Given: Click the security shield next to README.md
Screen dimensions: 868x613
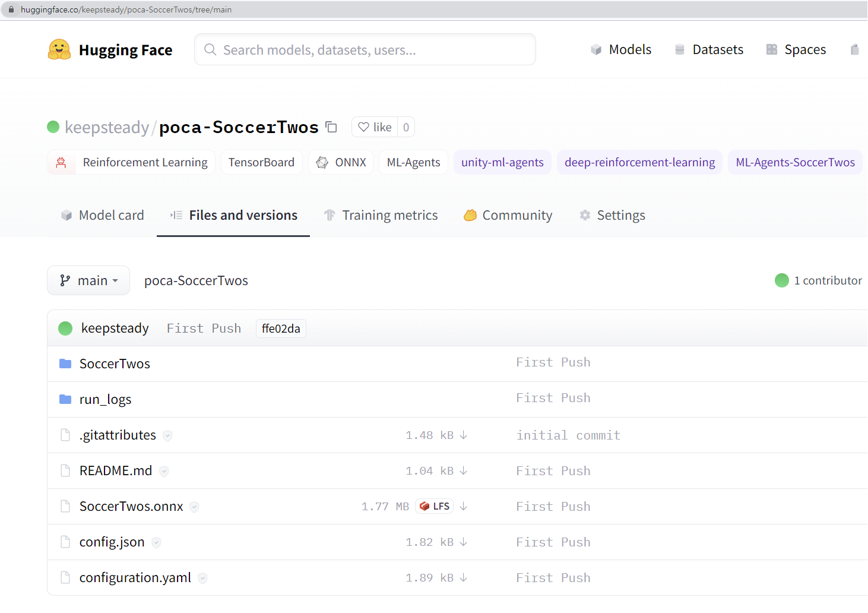Looking at the screenshot, I should 164,472.
